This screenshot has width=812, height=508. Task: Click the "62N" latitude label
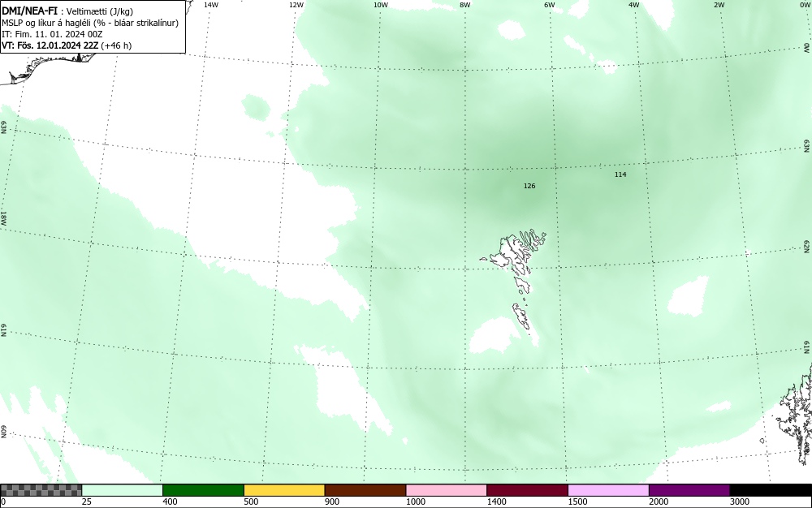point(807,246)
